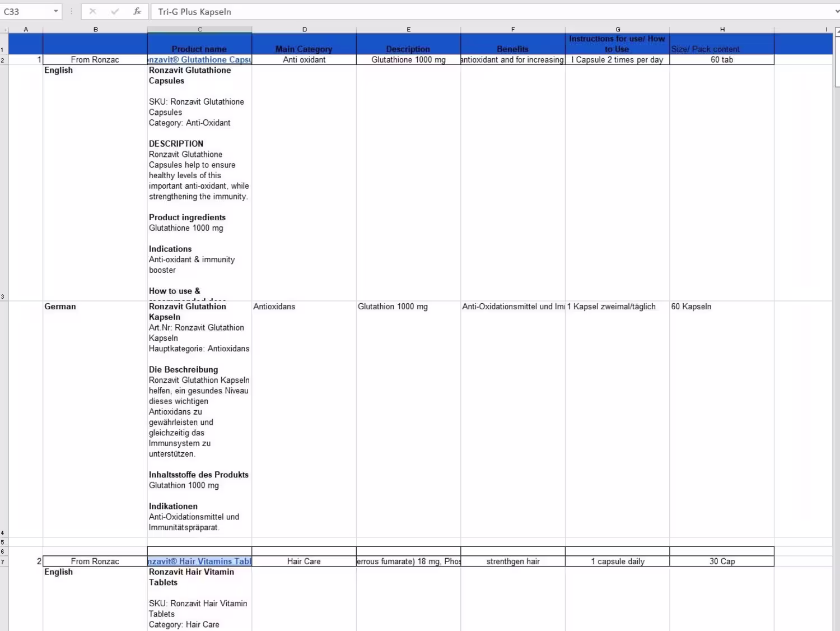Select the 'Description' header cell
The image size is (840, 631).
click(x=409, y=44)
